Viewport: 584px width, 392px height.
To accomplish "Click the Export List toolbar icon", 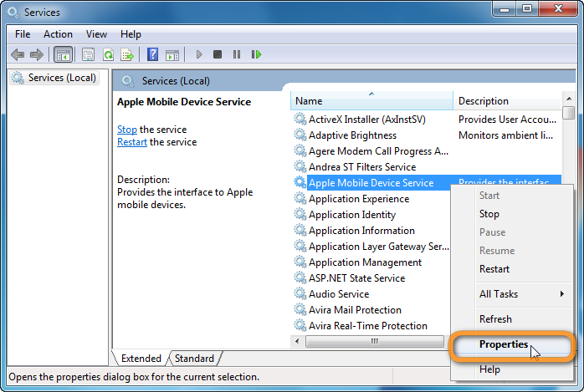I will click(127, 54).
